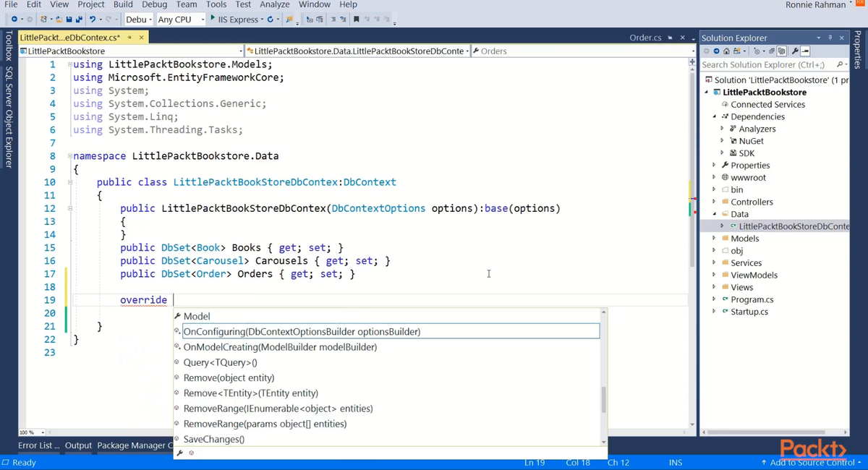
Task: Toggle Show All Files in Solution Explorer
Action: 781,51
